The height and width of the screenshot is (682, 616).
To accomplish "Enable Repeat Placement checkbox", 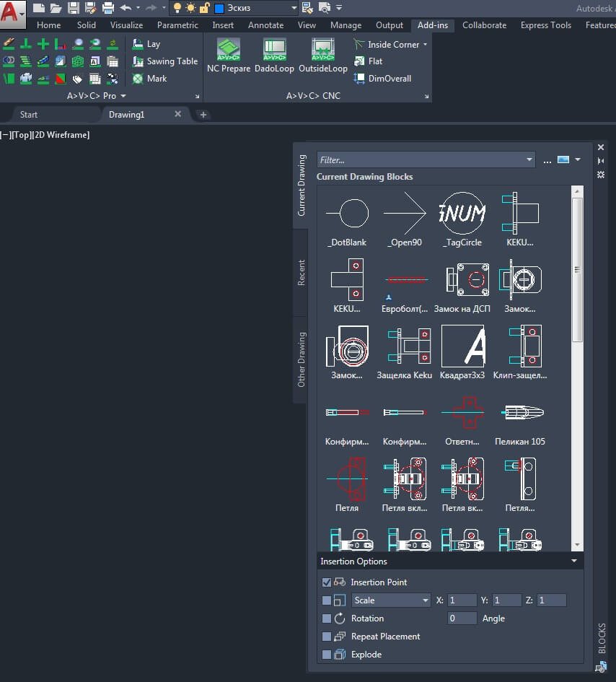I will coord(327,637).
